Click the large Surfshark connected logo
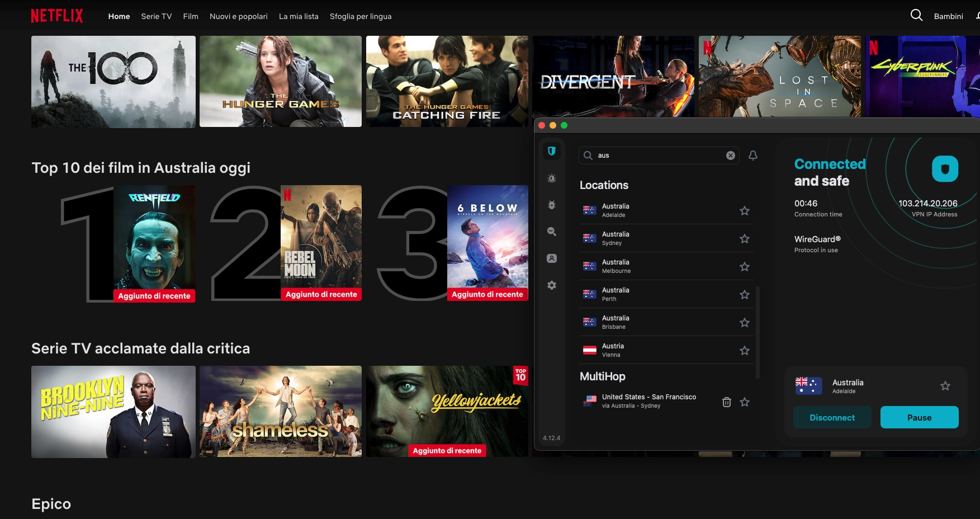 (x=945, y=169)
